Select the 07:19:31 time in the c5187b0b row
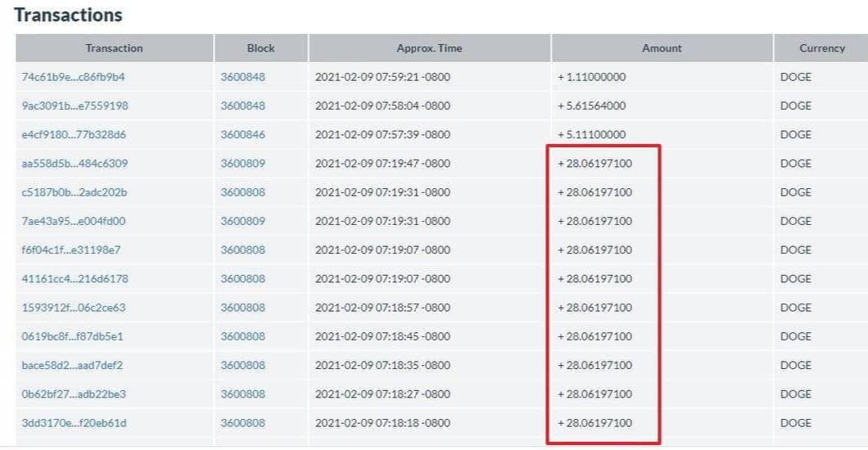868x450 pixels. (x=382, y=191)
